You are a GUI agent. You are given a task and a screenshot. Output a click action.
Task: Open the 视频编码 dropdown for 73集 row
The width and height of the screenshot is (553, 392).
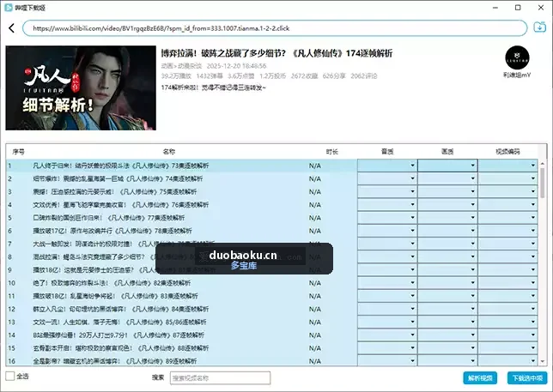507,166
